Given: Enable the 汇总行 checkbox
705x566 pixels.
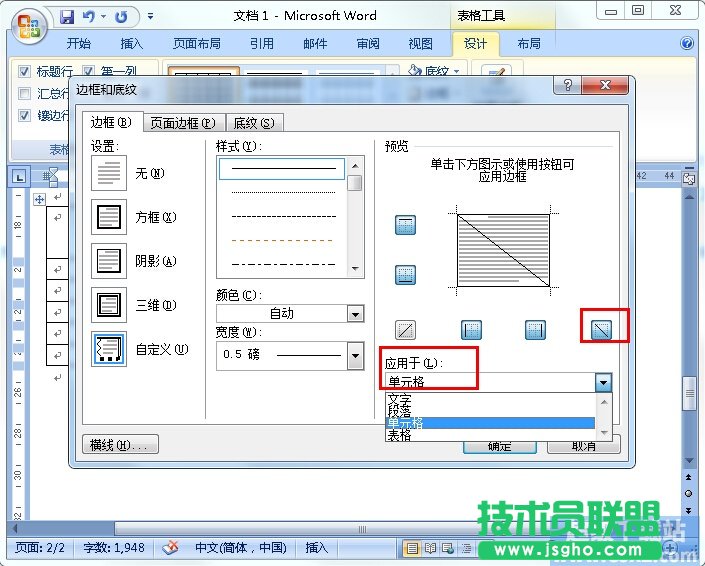Looking at the screenshot, I should [x=25, y=94].
